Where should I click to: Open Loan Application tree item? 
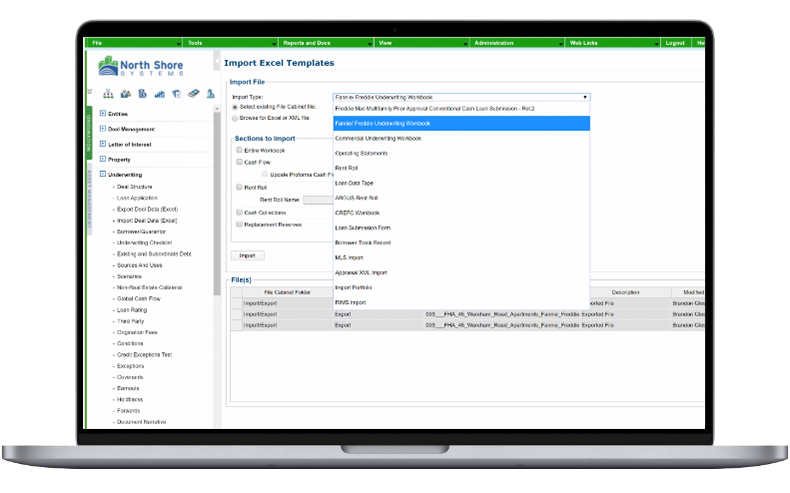tap(137, 198)
